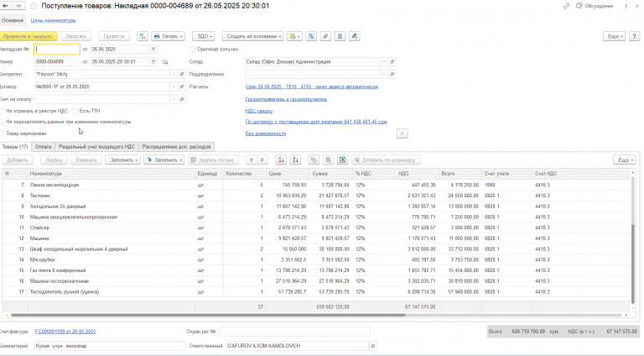Click the kebab menu icon near Обсуждение
644x356 pixels.
626,6
